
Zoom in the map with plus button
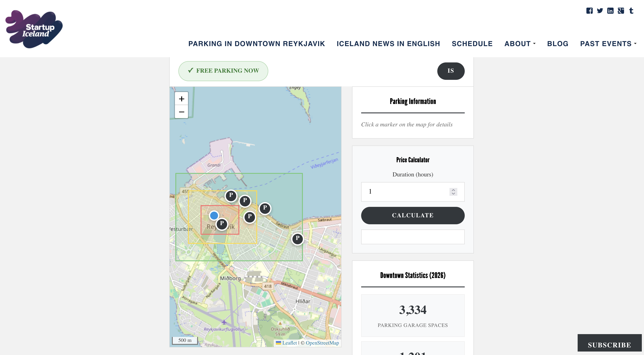point(181,99)
